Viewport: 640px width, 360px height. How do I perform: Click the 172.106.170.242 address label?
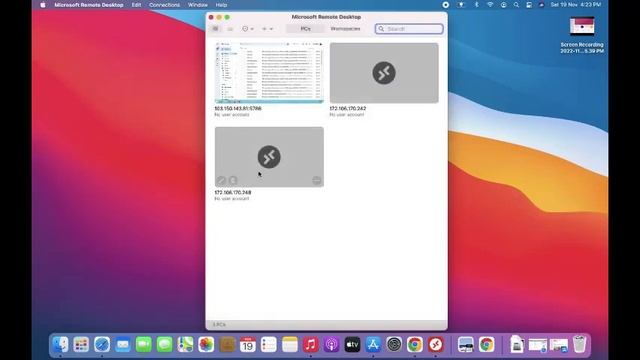[x=348, y=109]
